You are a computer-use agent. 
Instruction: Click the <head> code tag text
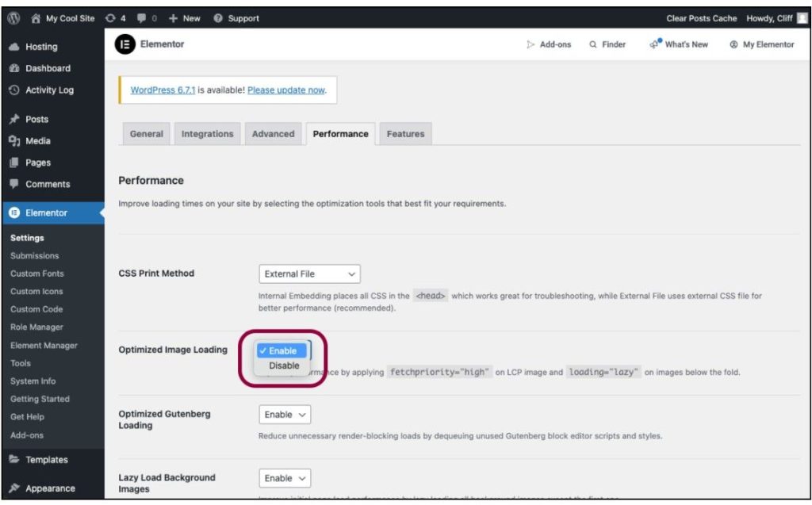[x=431, y=296]
